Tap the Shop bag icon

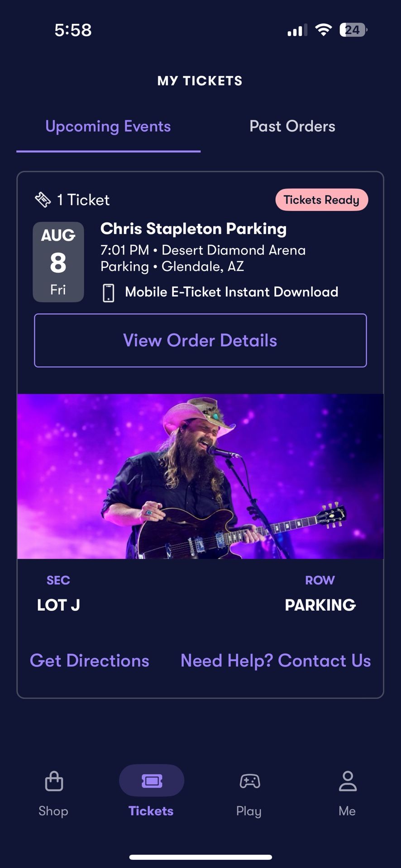(54, 781)
